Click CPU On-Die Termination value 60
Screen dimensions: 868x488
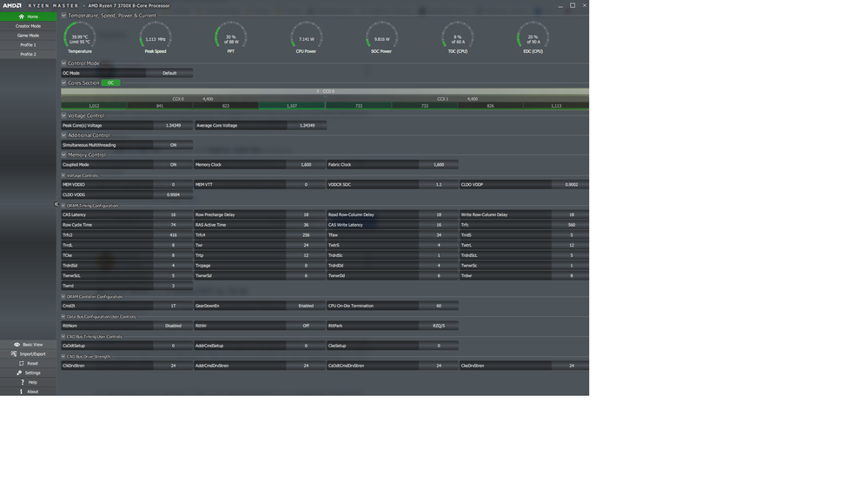[439, 306]
